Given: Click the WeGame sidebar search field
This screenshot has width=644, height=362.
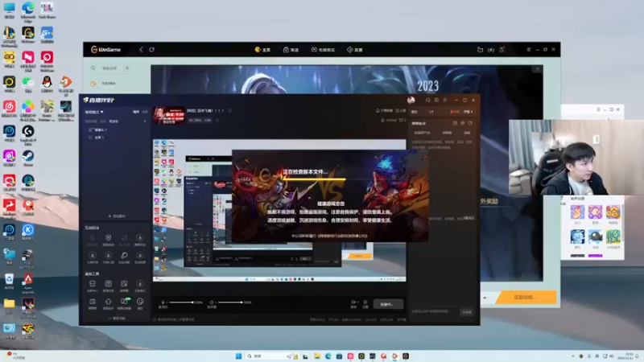Looking at the screenshot, I should tap(106, 68).
